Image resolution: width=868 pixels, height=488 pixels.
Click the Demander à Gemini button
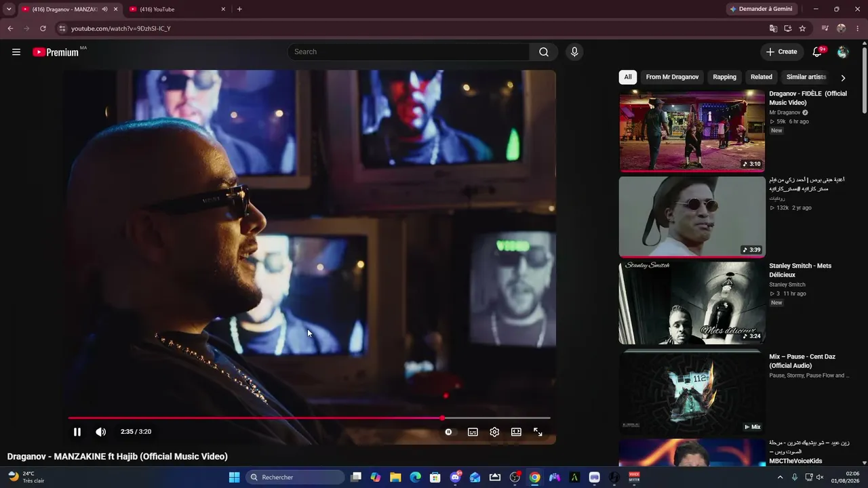(x=763, y=9)
